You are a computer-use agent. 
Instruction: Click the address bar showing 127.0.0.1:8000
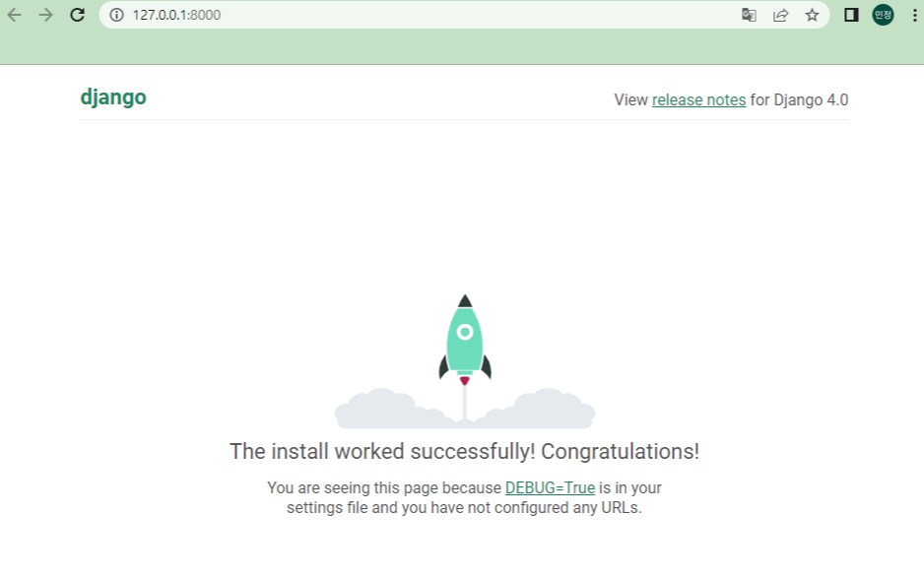point(464,15)
